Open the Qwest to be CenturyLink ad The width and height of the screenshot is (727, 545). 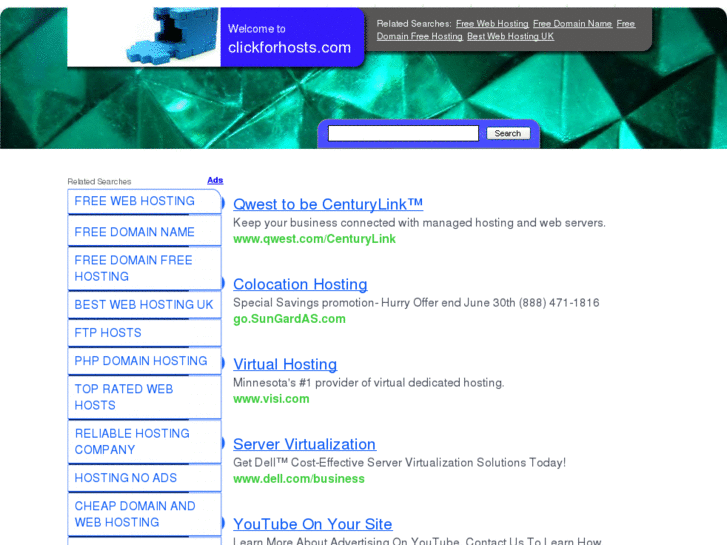tap(328, 204)
